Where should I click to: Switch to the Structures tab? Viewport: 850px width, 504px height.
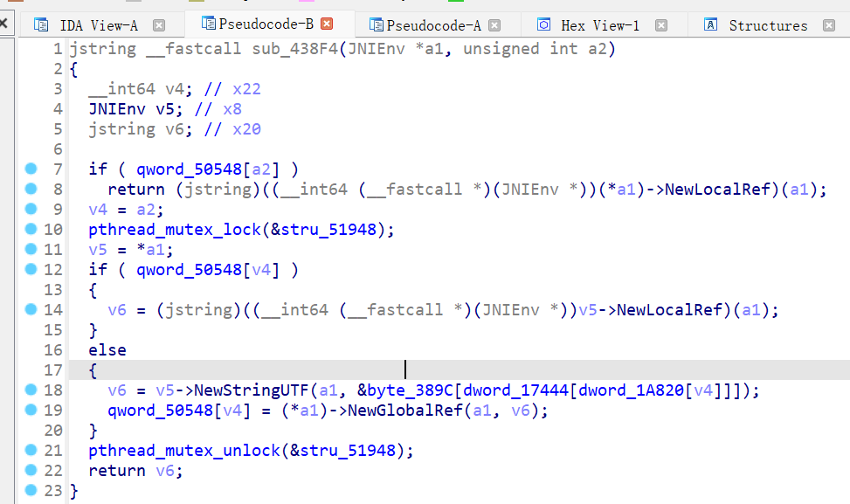click(769, 25)
